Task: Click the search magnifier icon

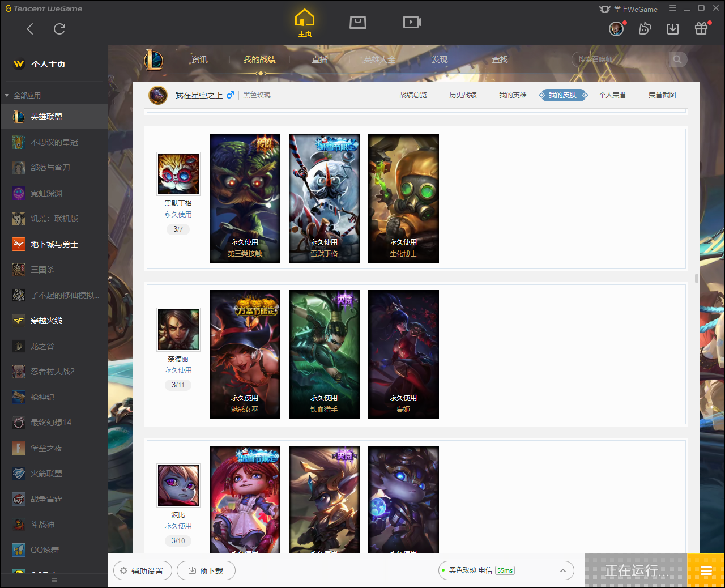Action: click(677, 59)
